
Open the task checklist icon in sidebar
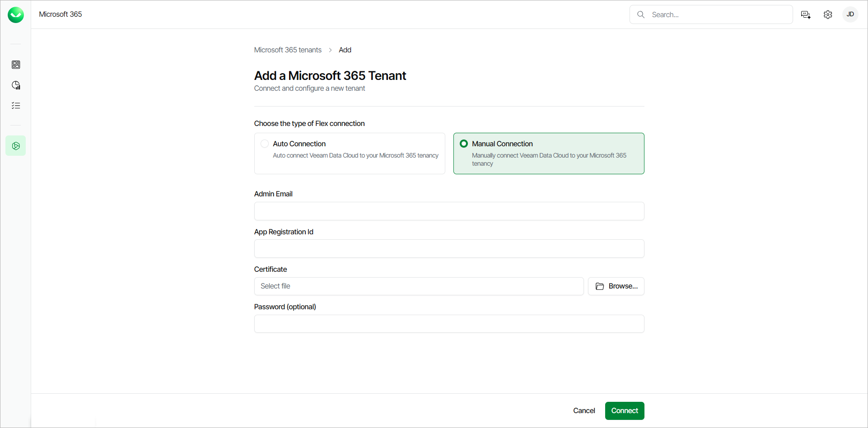[x=16, y=106]
